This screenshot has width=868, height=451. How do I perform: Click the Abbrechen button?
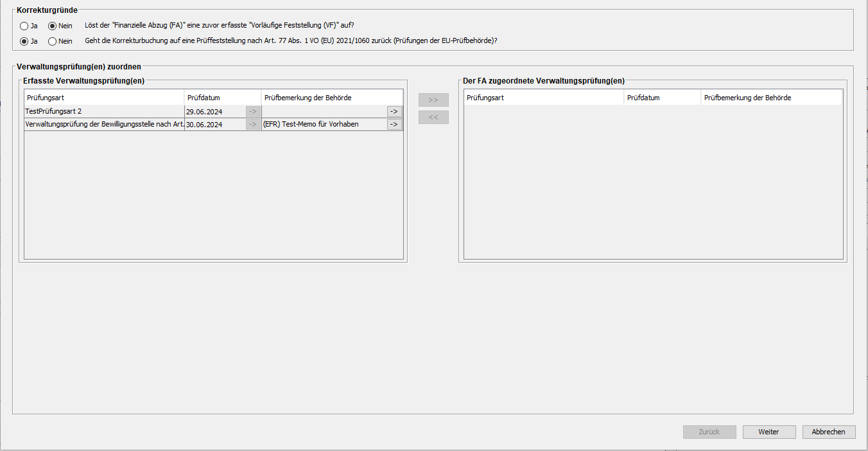click(x=828, y=432)
